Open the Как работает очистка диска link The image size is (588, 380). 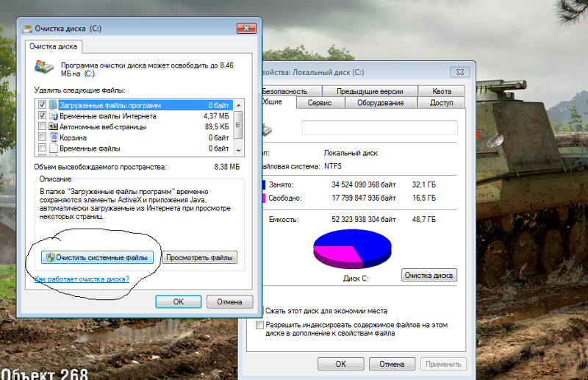[x=82, y=279]
